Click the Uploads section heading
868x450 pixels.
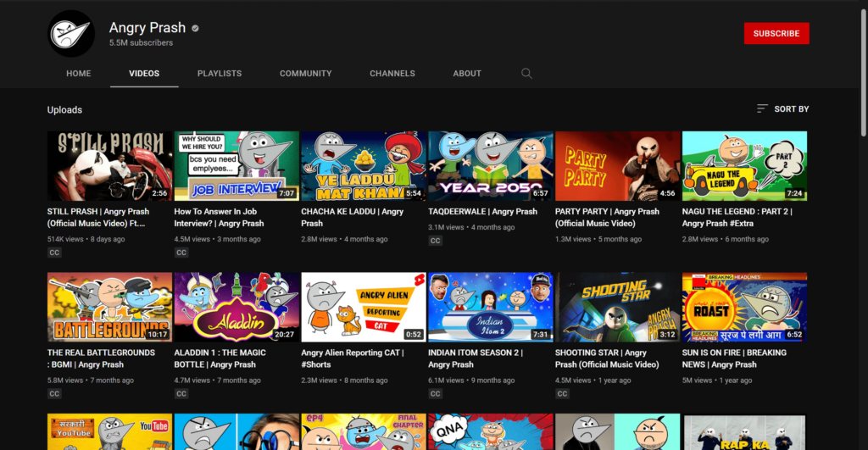(64, 109)
